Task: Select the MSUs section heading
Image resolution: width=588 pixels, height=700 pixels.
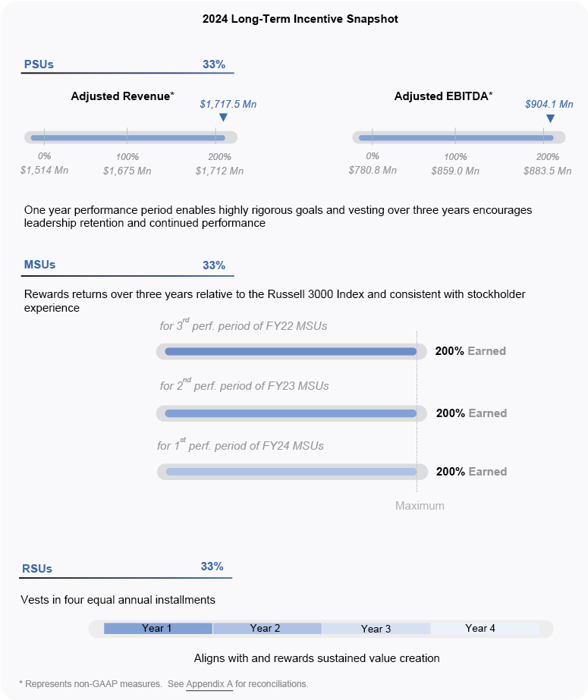Action: tap(39, 265)
